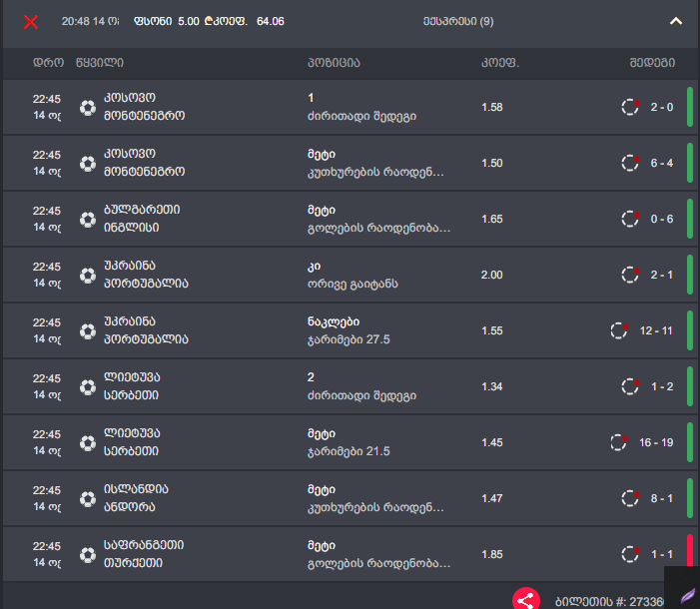Click the ბილეთის # ticket number text
The image size is (700, 609).
[610, 602]
